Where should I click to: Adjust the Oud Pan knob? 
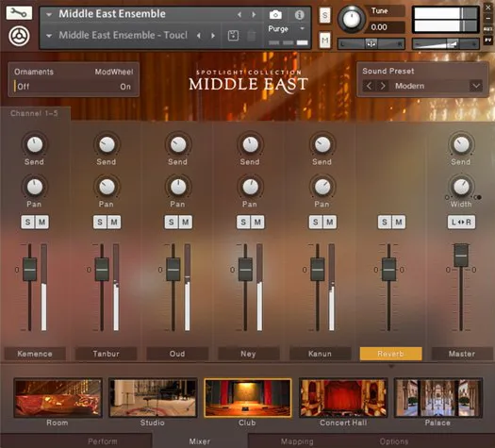point(178,187)
